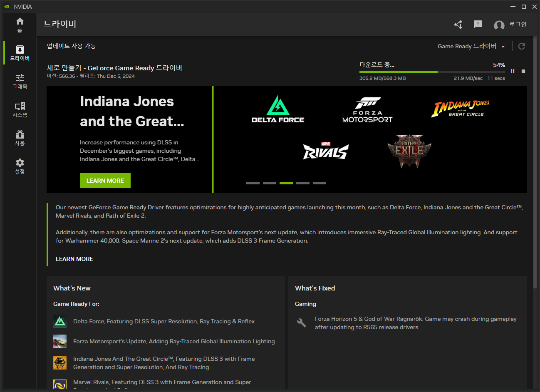Click the share icon in the header
The width and height of the screenshot is (540, 392).
(458, 25)
